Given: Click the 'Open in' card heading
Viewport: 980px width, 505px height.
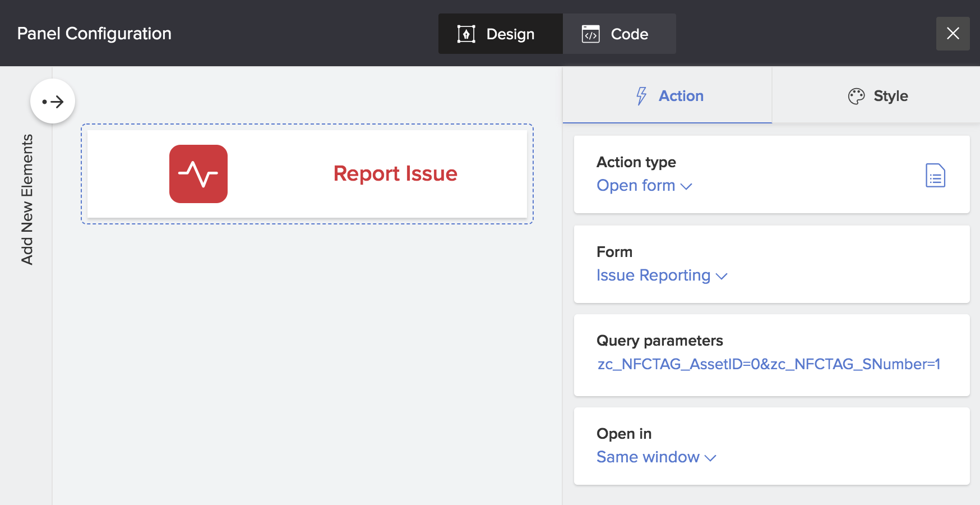Looking at the screenshot, I should point(624,434).
